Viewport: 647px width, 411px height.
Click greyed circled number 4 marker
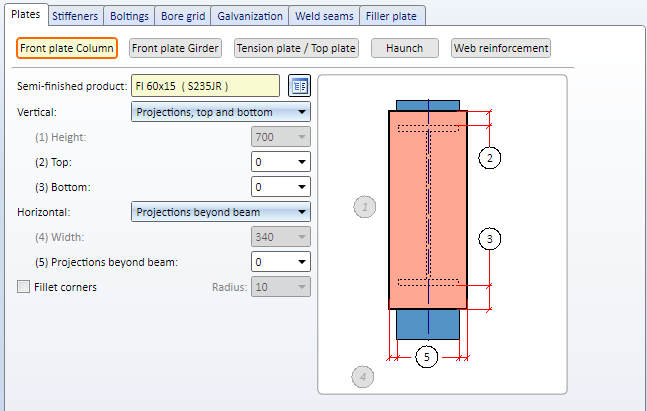[x=363, y=377]
